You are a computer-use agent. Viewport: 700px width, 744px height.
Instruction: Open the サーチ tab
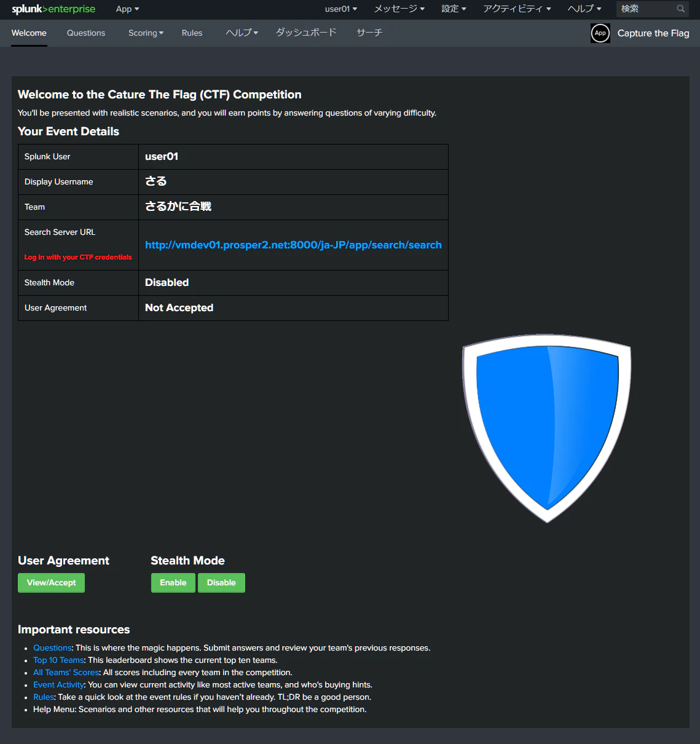click(x=369, y=33)
